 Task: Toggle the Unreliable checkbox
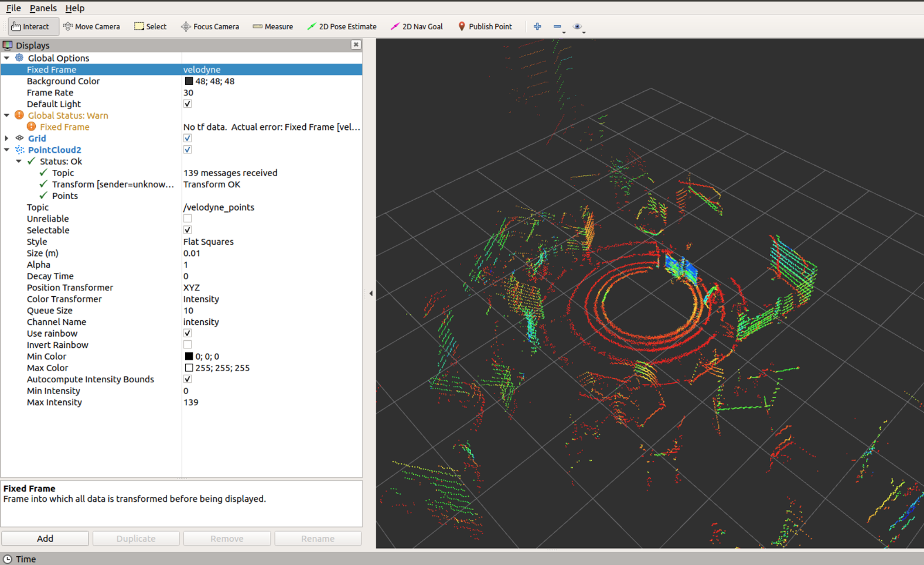(x=187, y=219)
